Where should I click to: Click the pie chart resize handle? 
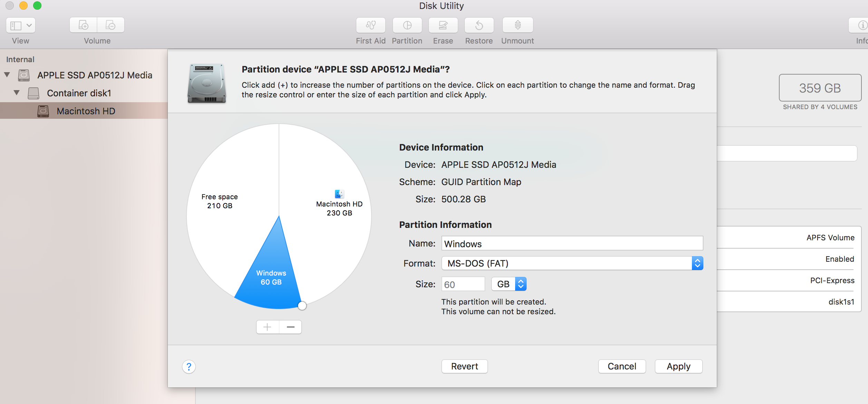point(302,306)
